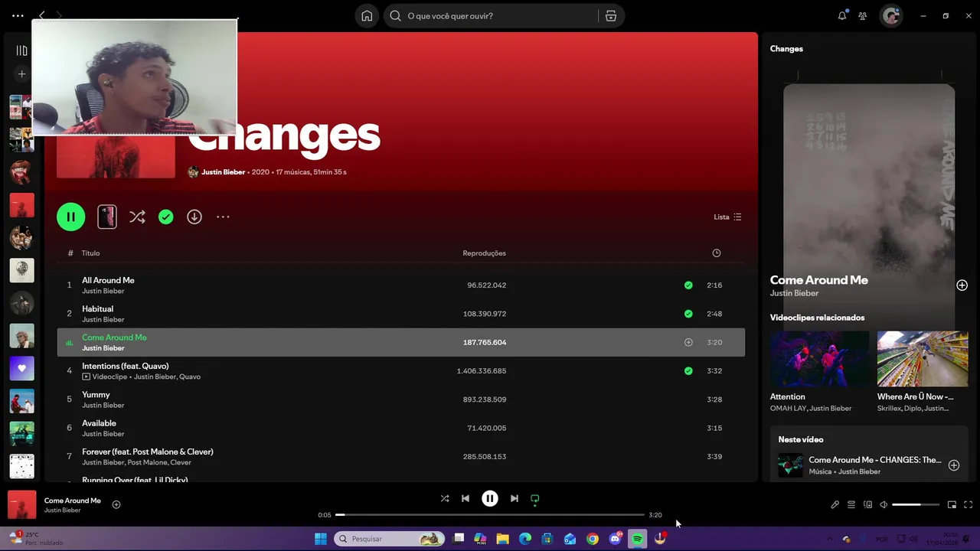Open the next video Come Around Me - CHANGES
The width and height of the screenshot is (980, 551).
[875, 460]
